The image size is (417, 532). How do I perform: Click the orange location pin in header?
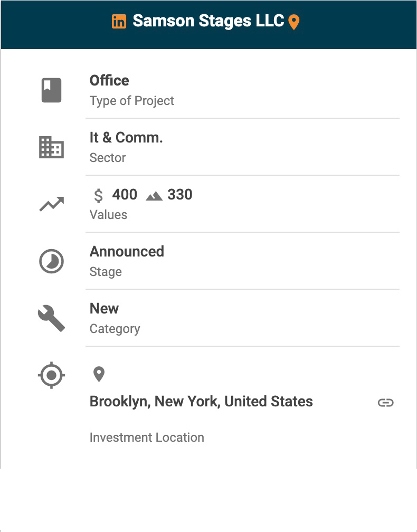coord(294,22)
